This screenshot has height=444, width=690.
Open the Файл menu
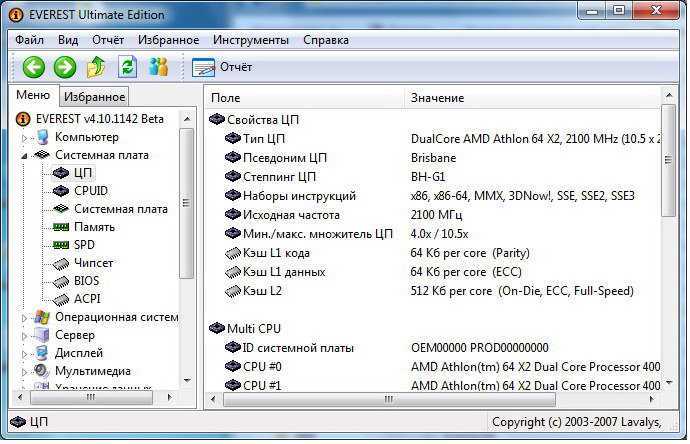click(29, 40)
